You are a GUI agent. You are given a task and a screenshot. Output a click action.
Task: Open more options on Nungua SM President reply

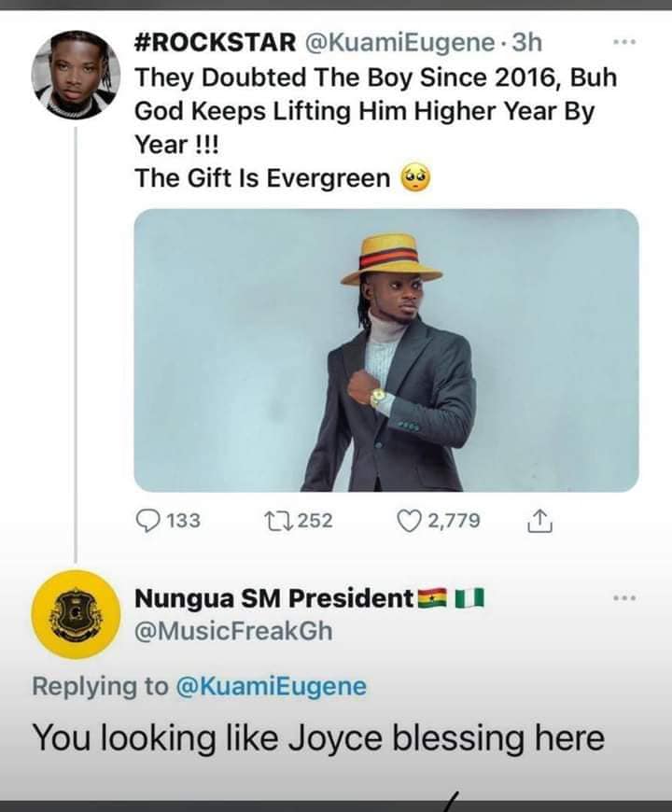tap(623, 597)
